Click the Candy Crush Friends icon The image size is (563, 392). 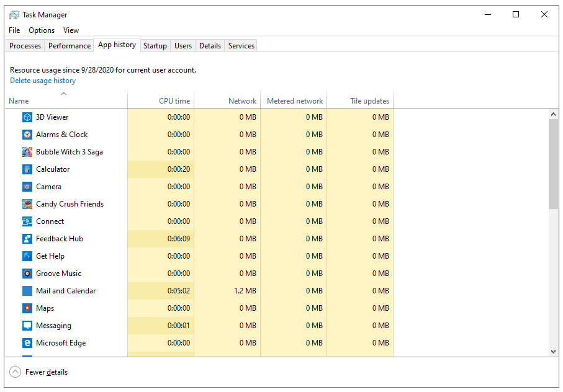pyautogui.click(x=27, y=204)
